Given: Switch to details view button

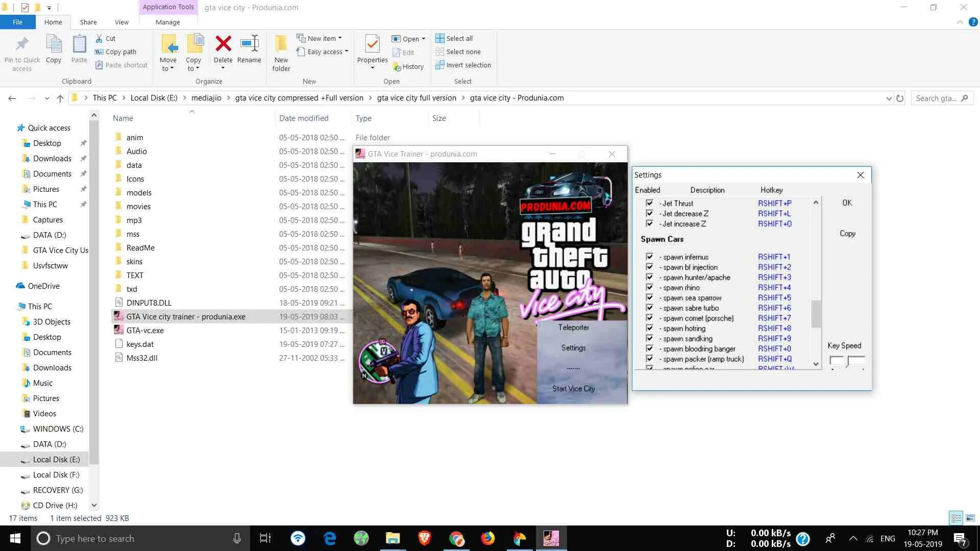Looking at the screenshot, I should pos(956,518).
